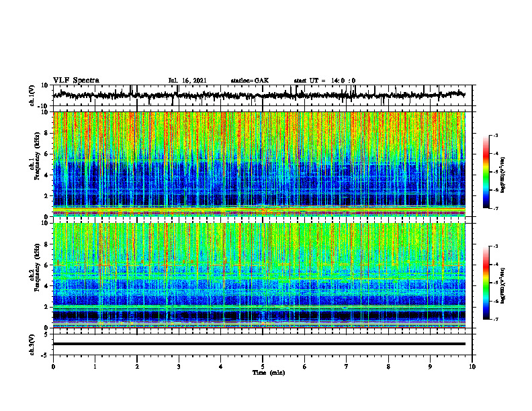Click tick label "3" on the time axis
532x411 pixels.
[x=179, y=367]
